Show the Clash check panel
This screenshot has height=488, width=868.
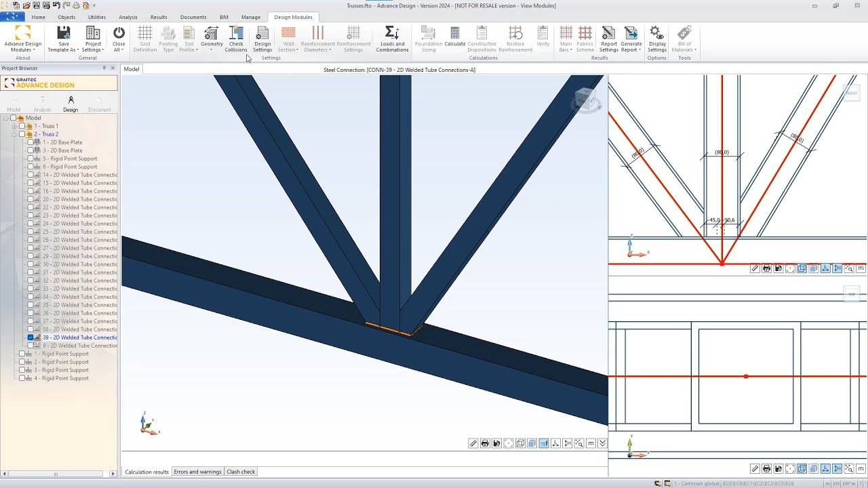pyautogui.click(x=241, y=472)
